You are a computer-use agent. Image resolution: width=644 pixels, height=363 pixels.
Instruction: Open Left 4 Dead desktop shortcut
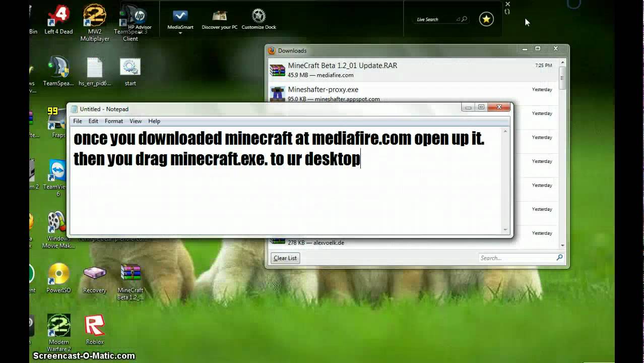58,20
